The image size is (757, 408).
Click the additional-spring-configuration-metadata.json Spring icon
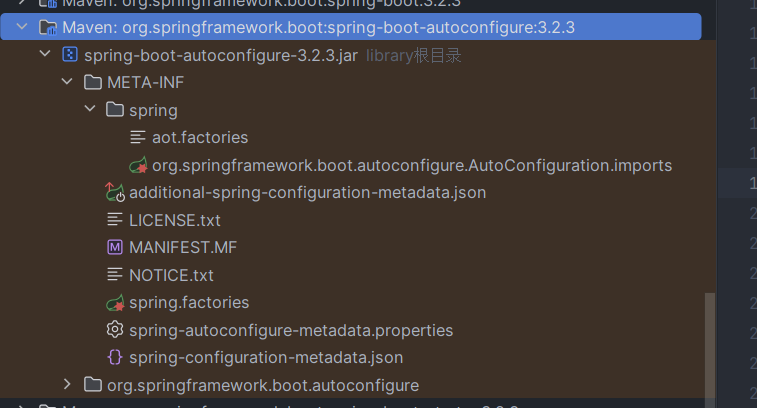(x=115, y=192)
